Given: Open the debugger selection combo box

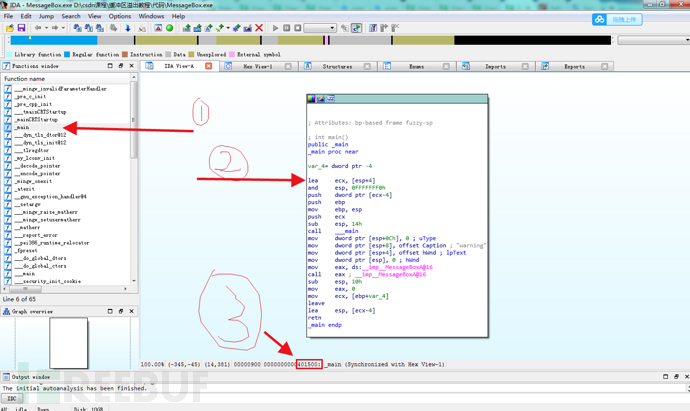Looking at the screenshot, I should click(x=320, y=28).
